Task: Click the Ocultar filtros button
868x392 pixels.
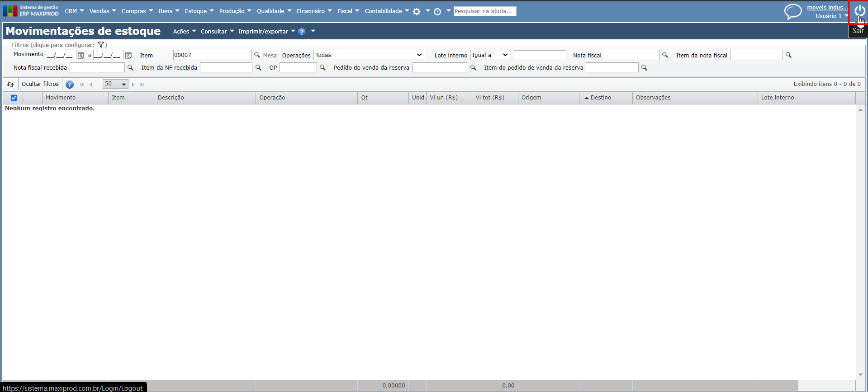Action: point(40,84)
